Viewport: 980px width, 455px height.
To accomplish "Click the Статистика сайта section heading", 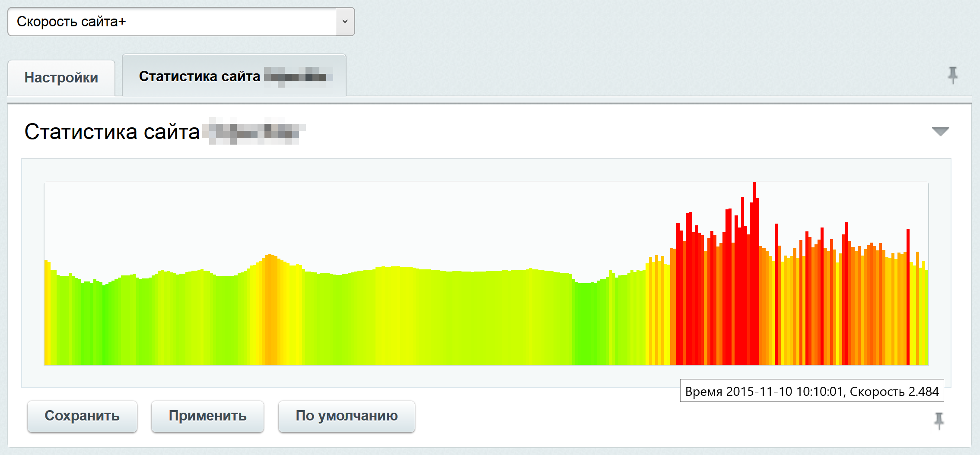I will click(112, 132).
